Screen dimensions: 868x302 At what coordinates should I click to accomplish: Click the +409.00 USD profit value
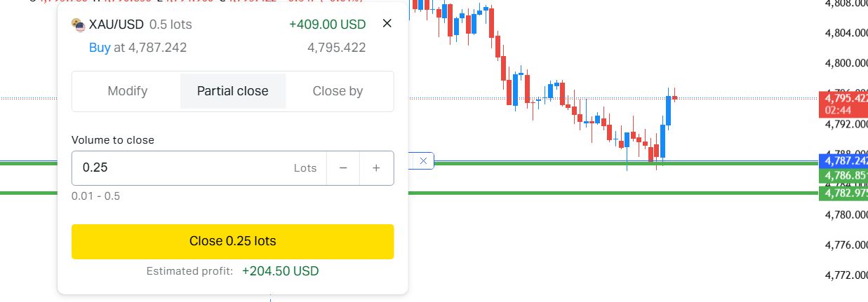(327, 25)
